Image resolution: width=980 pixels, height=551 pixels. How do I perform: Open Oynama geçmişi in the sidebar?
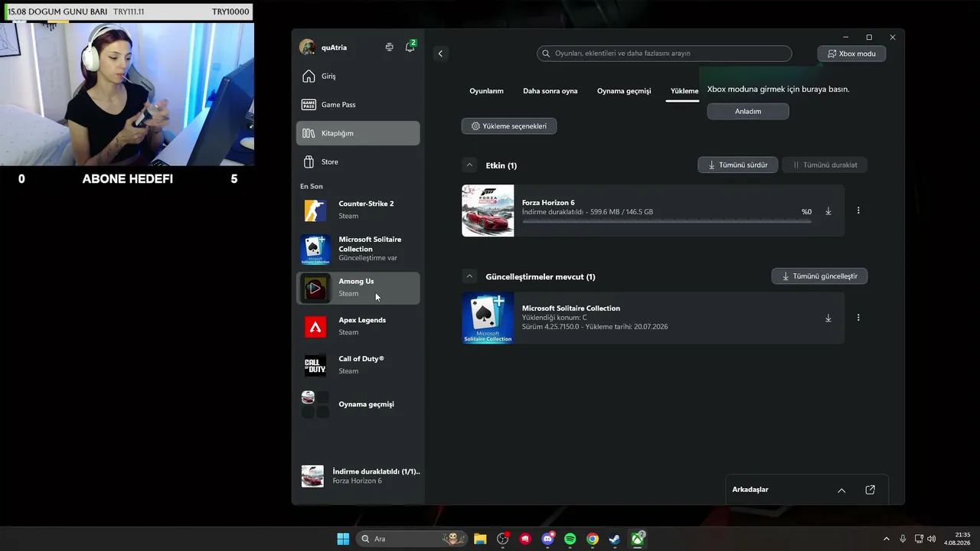[358, 404]
